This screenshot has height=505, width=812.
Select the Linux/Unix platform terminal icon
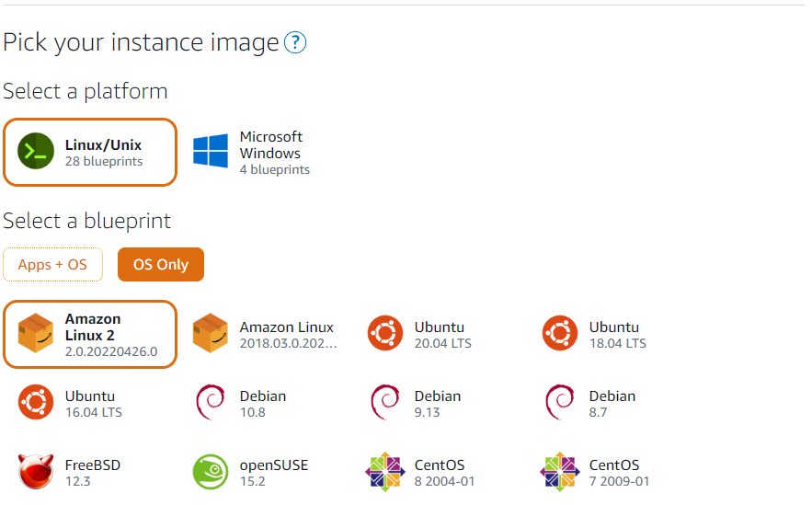point(36,151)
